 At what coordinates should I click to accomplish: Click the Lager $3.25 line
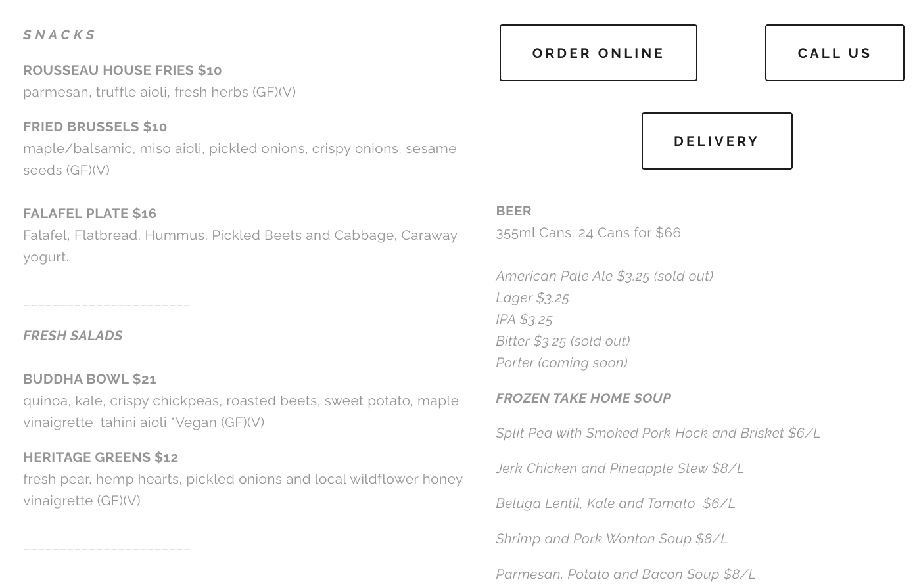click(532, 298)
